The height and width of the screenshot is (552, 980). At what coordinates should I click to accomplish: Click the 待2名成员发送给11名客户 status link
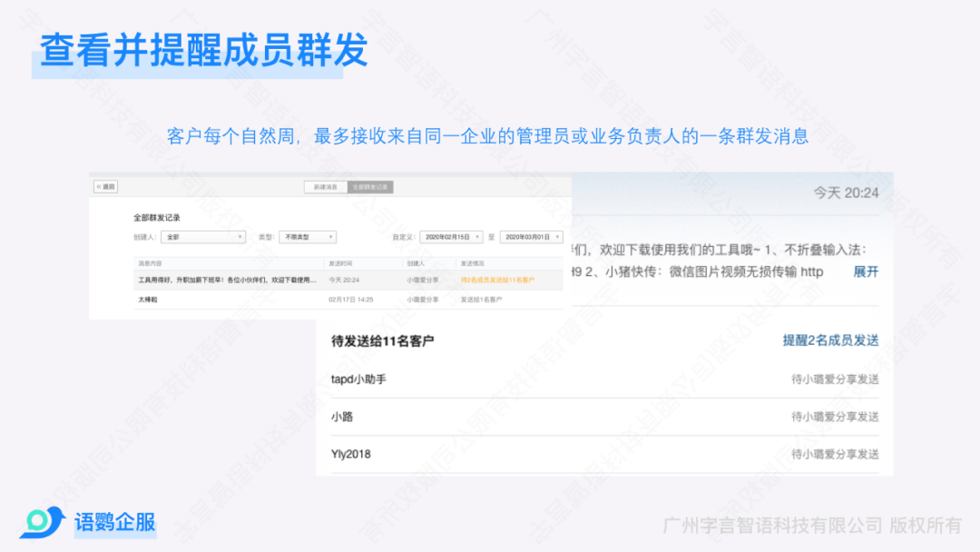coord(497,280)
